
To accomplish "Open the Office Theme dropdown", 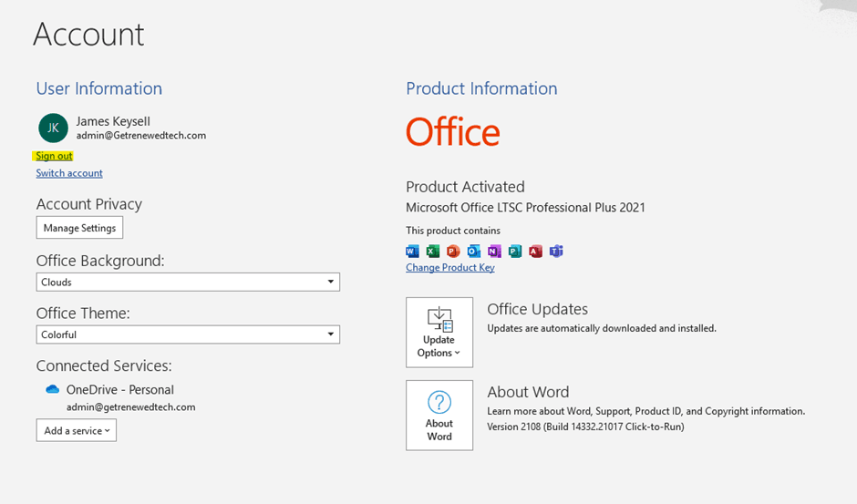I will 188,334.
